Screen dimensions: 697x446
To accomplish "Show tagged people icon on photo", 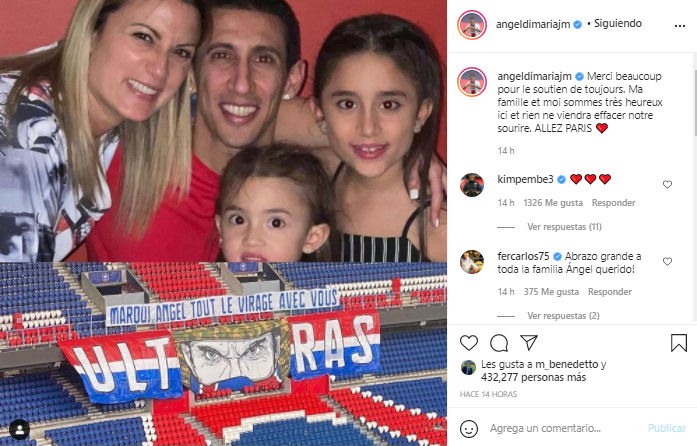I will click(x=20, y=429).
